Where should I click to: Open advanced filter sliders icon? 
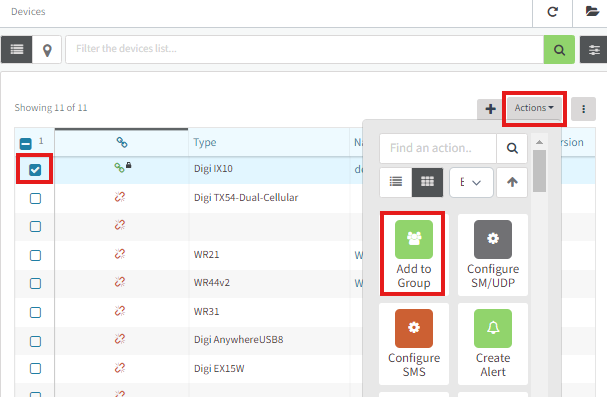click(x=594, y=50)
